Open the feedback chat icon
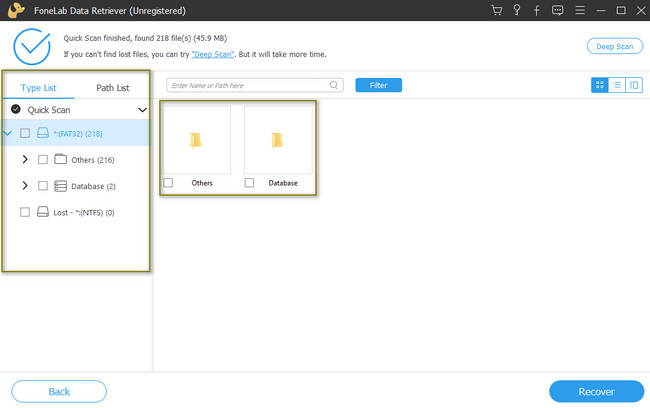 558,10
